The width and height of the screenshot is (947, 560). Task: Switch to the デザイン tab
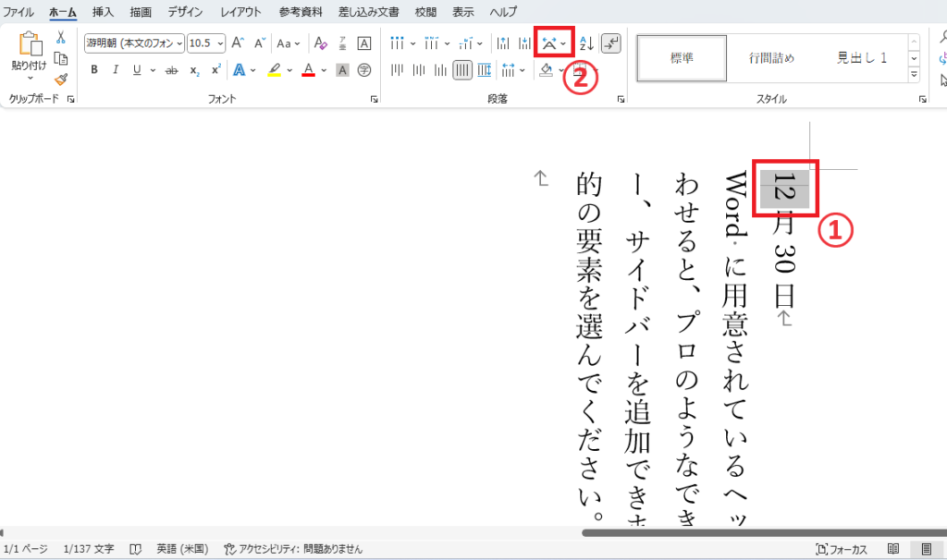185,11
